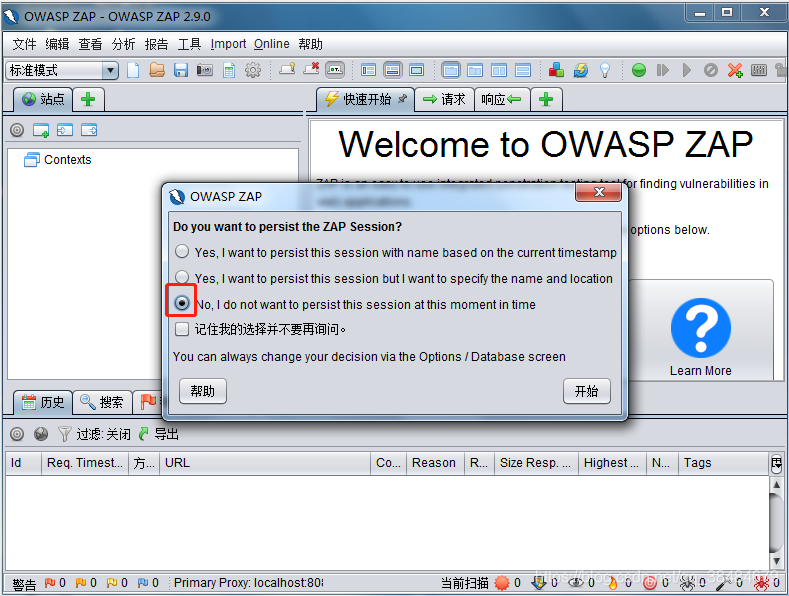Open the 编辑 menu
This screenshot has height=596, width=789.
(57, 44)
